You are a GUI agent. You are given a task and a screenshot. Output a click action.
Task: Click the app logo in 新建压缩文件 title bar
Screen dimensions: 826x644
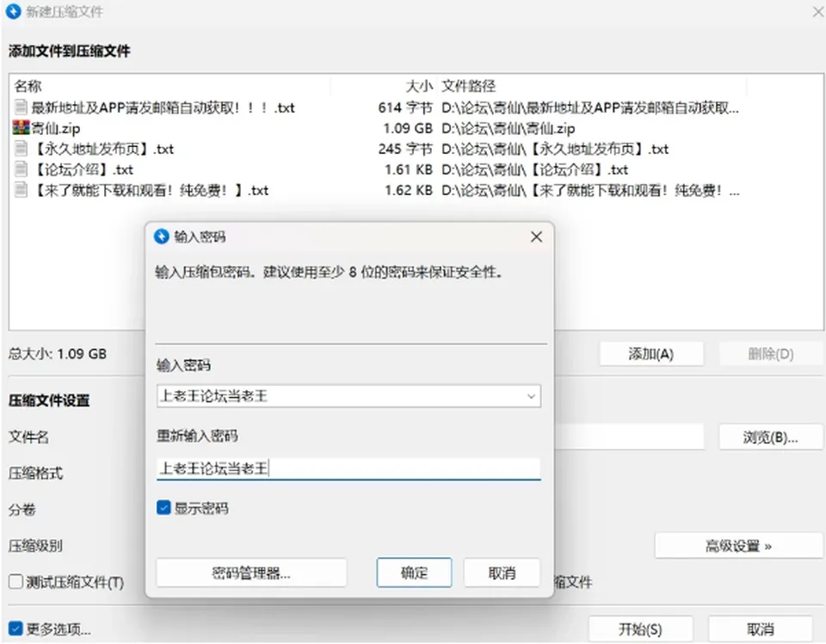pyautogui.click(x=13, y=11)
